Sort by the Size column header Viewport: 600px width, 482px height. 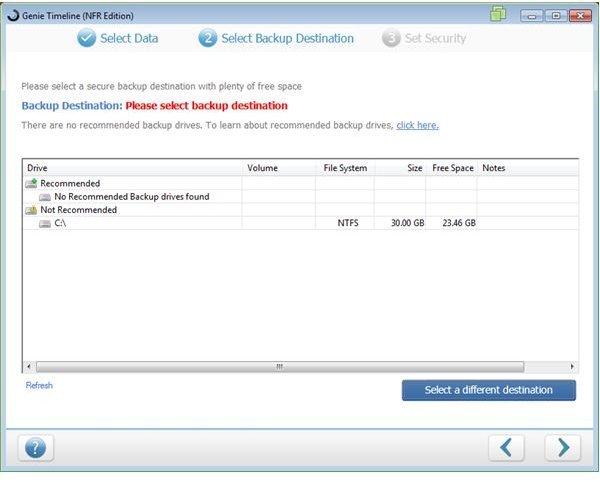click(x=400, y=168)
